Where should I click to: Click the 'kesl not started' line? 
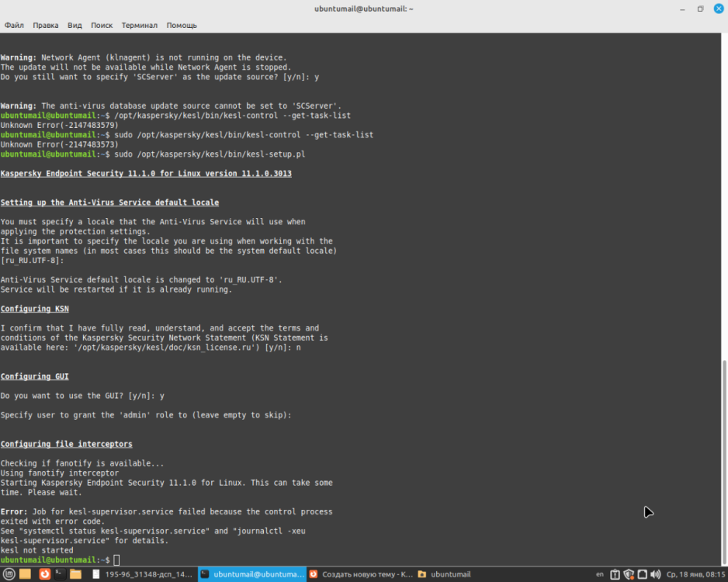click(x=36, y=550)
